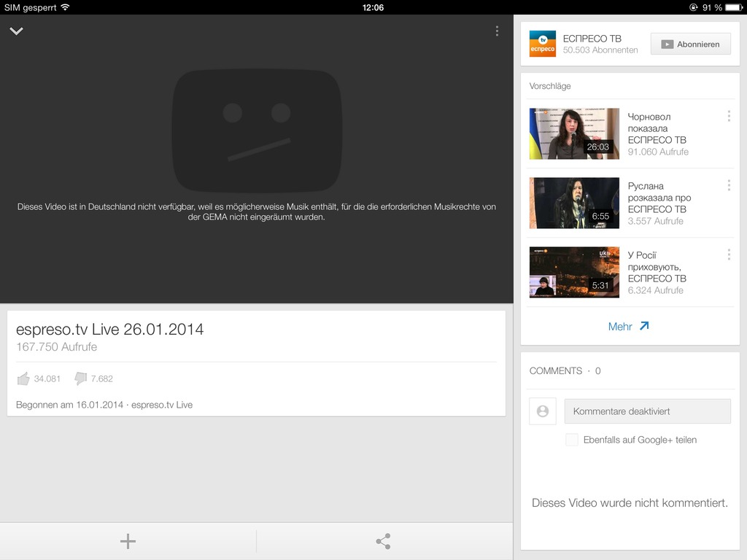Tap the Begonnen am 16.01.2014 description line
Viewport: 747px width, 560px height.
click(104, 405)
